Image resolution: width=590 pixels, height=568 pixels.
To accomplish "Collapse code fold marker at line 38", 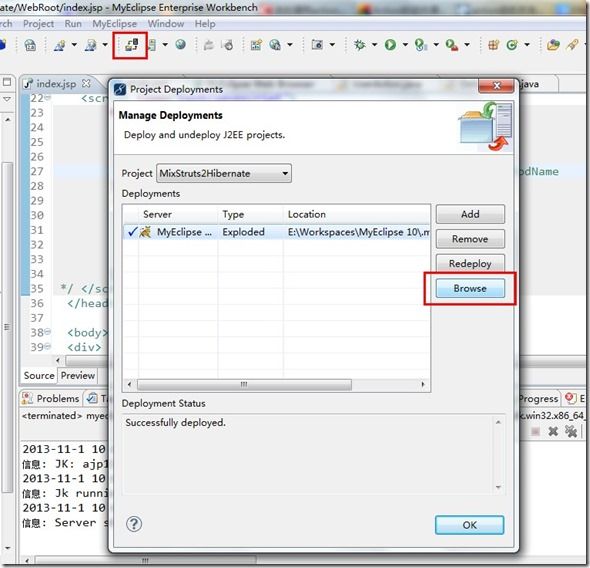I will (x=47, y=332).
